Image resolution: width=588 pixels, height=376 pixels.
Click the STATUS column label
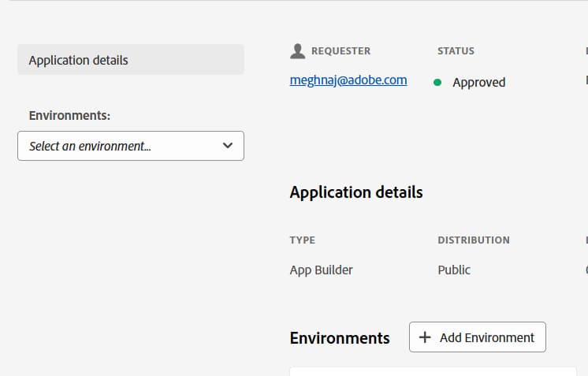456,51
